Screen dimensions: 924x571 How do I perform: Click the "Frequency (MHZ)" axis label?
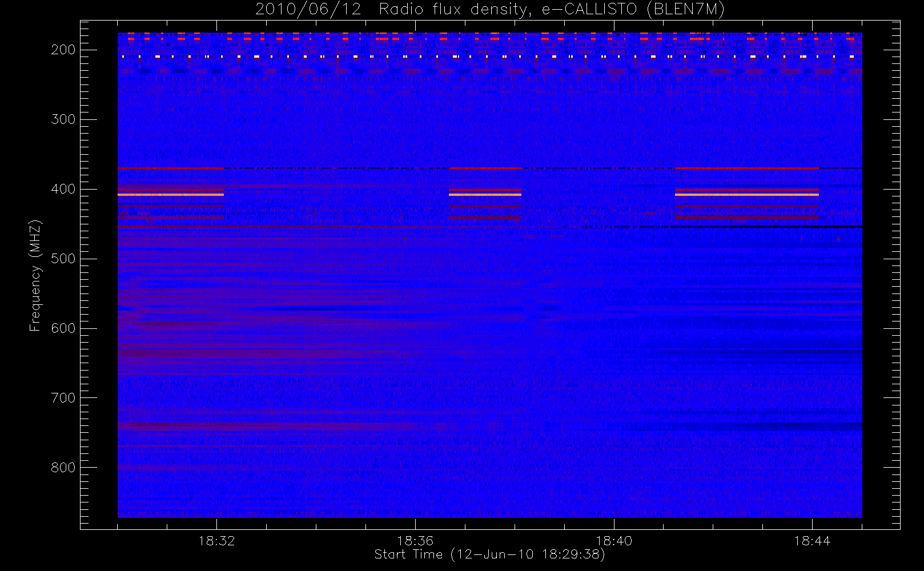pyautogui.click(x=35, y=275)
